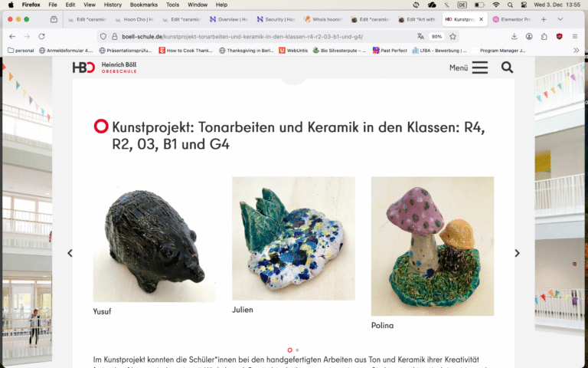Open the extensions puzzle icon
Screen dimensions: 588x368
point(544,37)
